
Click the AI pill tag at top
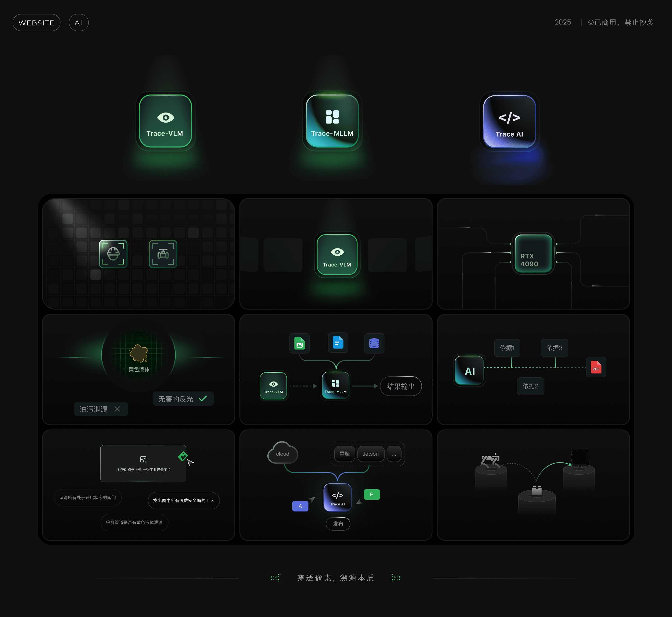point(78,23)
